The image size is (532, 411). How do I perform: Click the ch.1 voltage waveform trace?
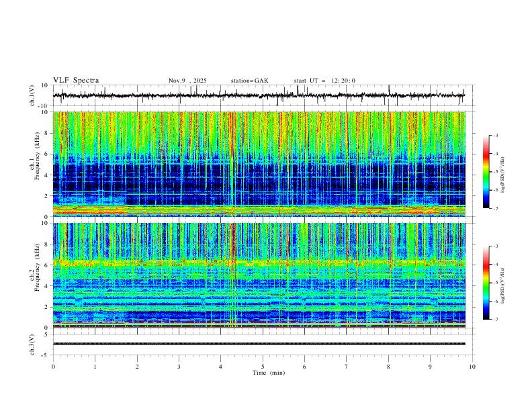tap(259, 95)
